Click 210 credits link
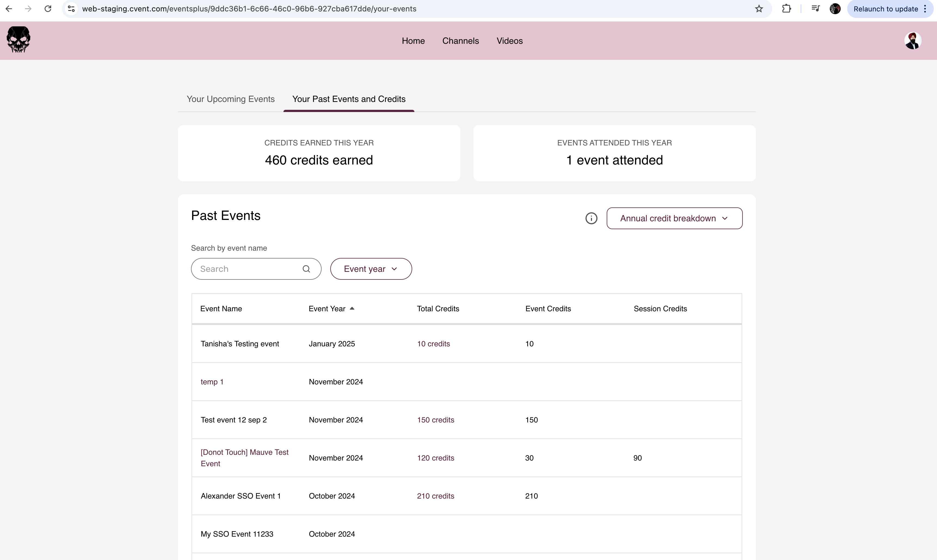This screenshot has width=937, height=560. click(x=436, y=496)
